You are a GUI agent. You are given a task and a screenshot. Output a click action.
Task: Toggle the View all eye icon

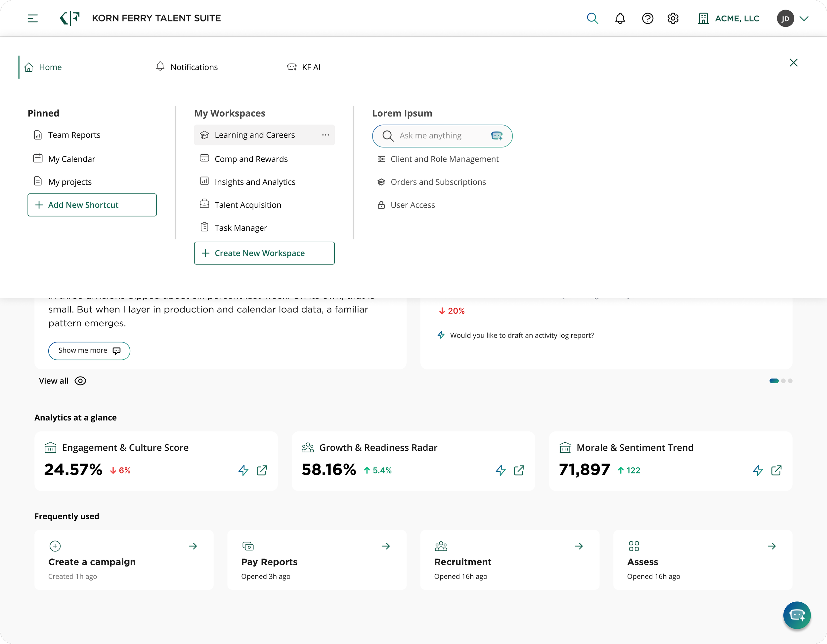pos(80,381)
